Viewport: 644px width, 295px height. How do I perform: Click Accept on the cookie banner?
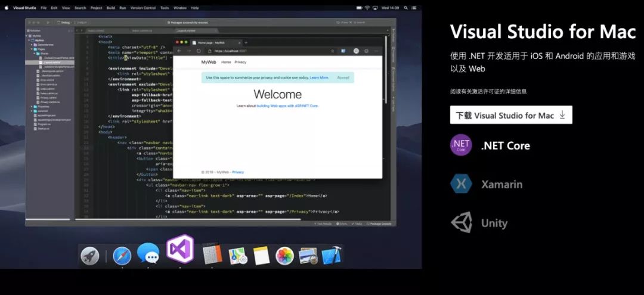tap(343, 77)
